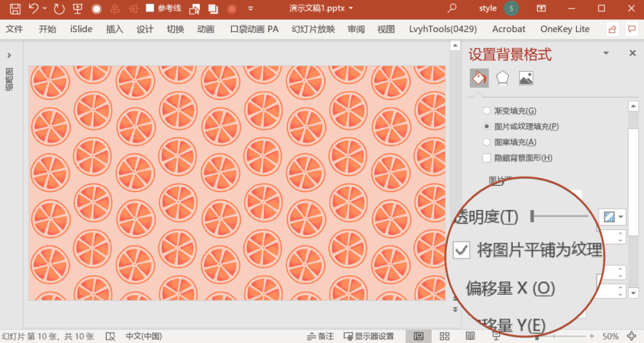Select the Picture tab icon in pane

coord(526,78)
